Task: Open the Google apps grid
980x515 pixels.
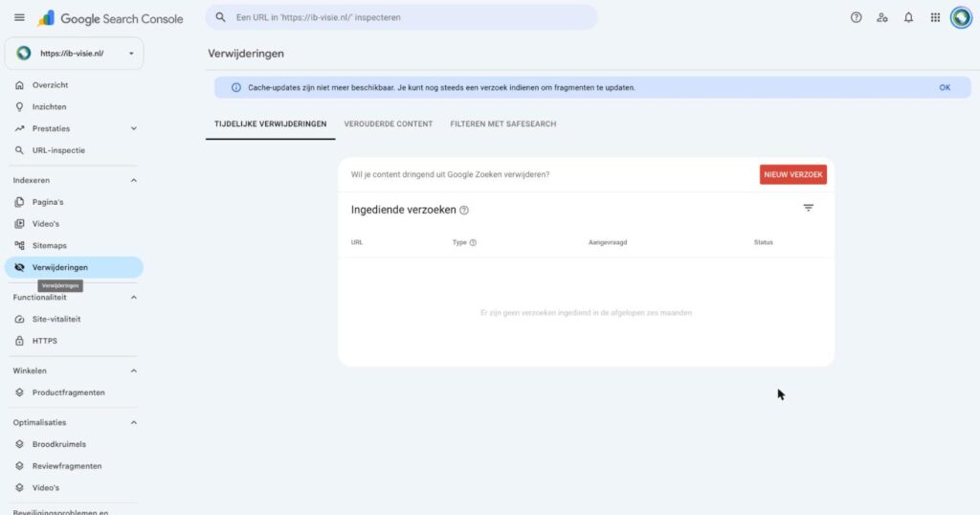Action: [x=935, y=17]
